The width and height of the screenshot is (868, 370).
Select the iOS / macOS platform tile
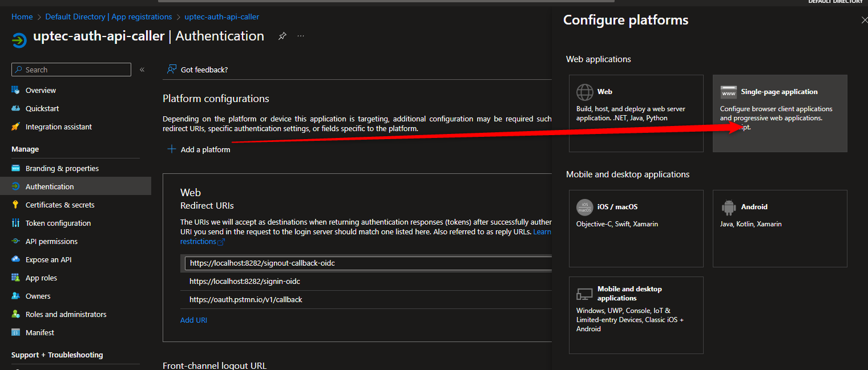click(636, 228)
